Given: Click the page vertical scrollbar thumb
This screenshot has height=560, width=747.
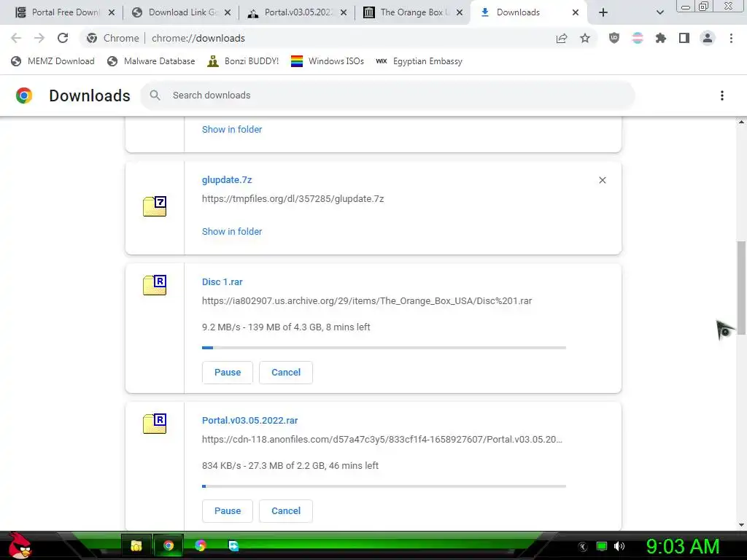Looking at the screenshot, I should click(741, 287).
